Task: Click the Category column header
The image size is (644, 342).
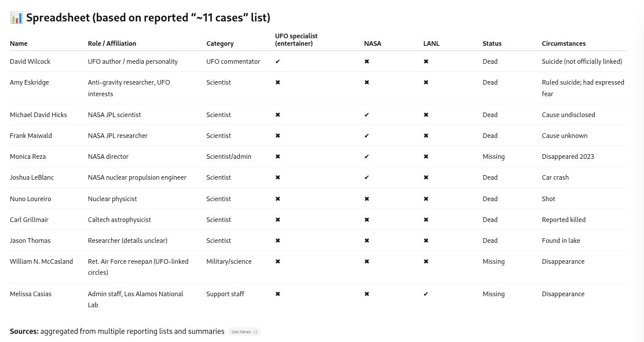Action: 219,43
